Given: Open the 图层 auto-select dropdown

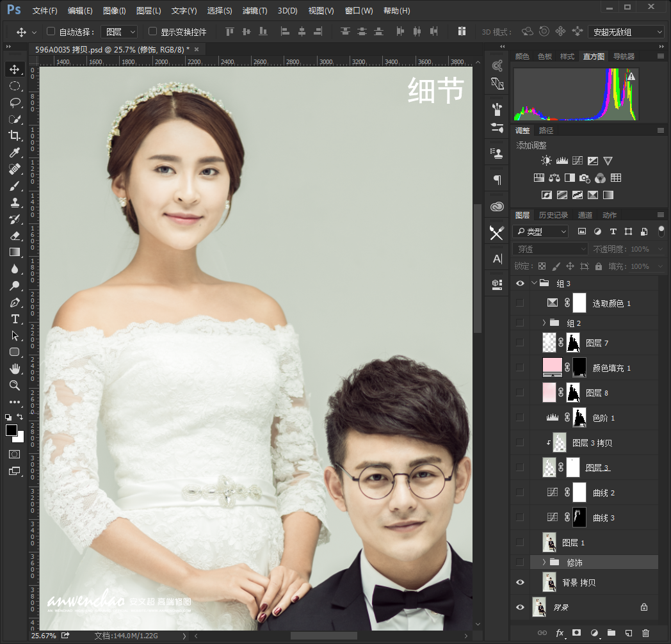Looking at the screenshot, I should click(119, 32).
